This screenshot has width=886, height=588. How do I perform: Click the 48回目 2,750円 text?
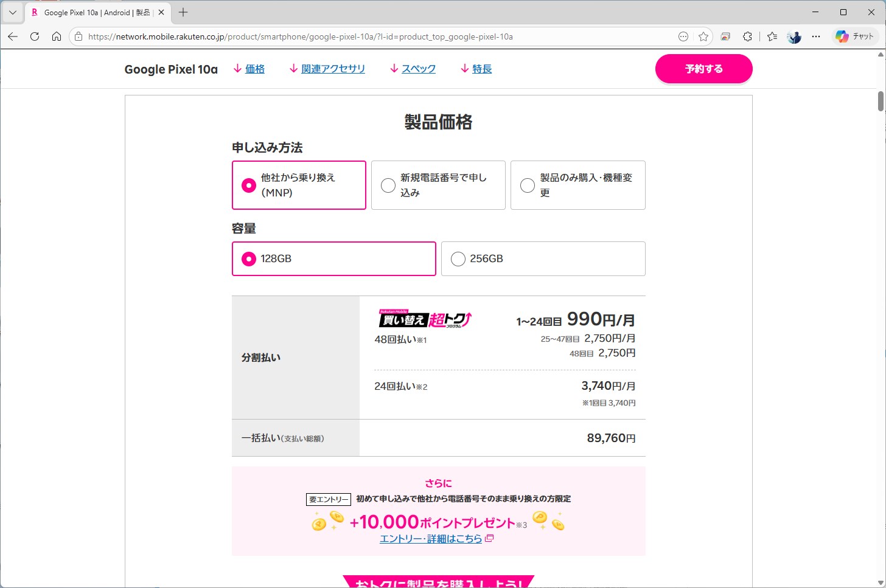(602, 353)
